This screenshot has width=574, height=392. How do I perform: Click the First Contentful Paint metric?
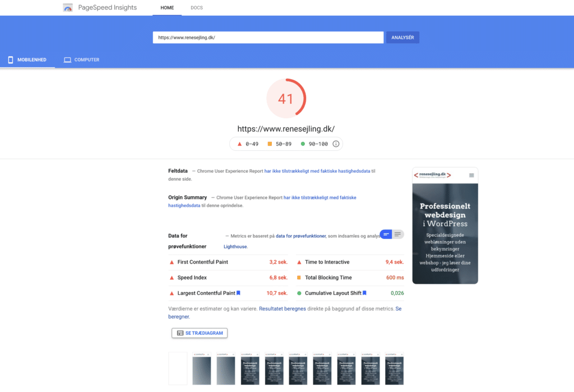[x=228, y=262]
